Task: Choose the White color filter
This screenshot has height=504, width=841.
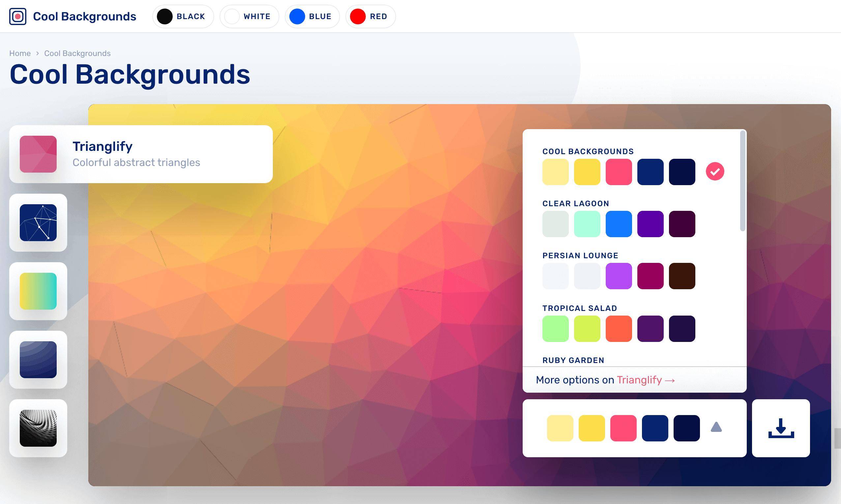Action: [x=249, y=16]
